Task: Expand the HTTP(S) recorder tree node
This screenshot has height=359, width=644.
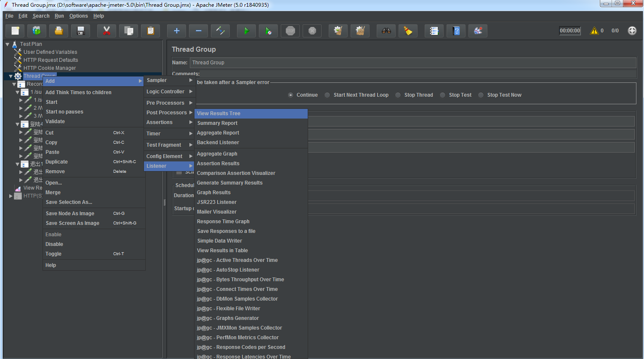Action: (11, 196)
